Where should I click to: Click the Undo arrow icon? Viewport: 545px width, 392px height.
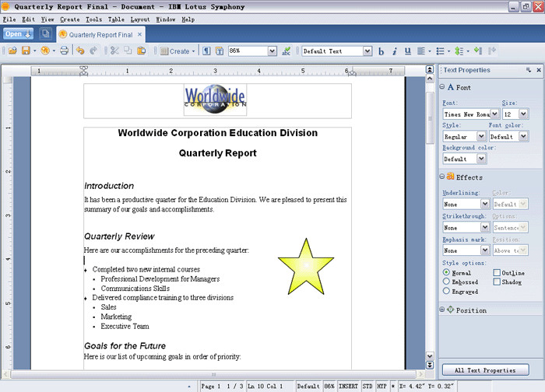point(80,51)
